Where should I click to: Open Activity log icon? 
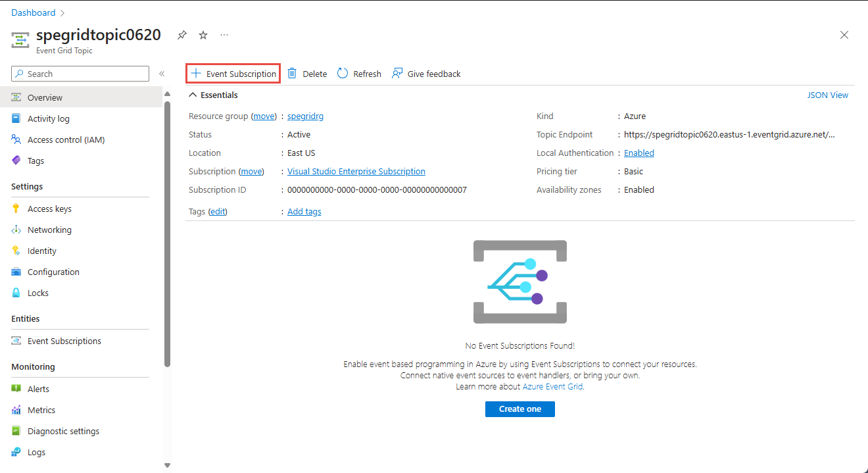(16, 118)
